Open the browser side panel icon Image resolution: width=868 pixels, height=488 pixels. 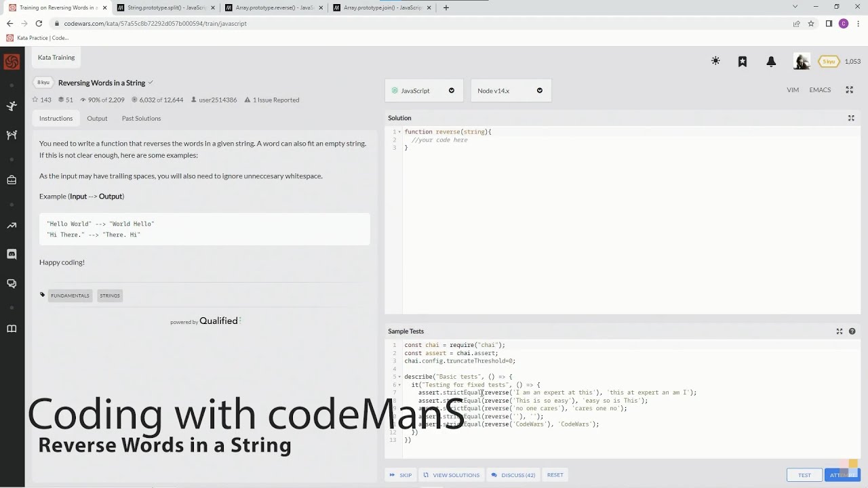click(829, 23)
